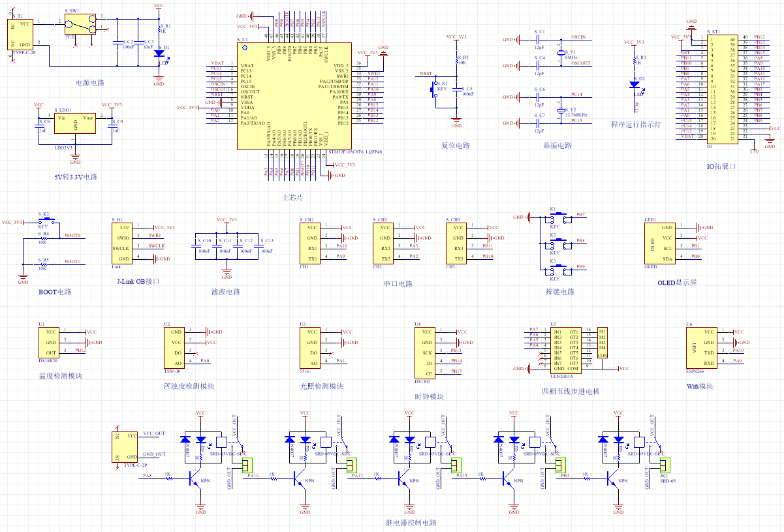Select the DS18B20 temperature sensor block
The width and height of the screenshot is (784, 532).
[x=52, y=342]
